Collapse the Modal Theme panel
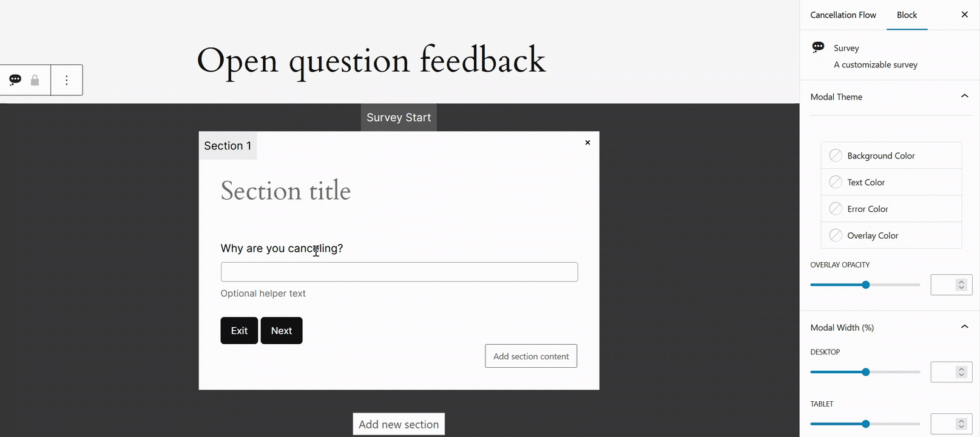The width and height of the screenshot is (980, 437). pyautogui.click(x=964, y=97)
